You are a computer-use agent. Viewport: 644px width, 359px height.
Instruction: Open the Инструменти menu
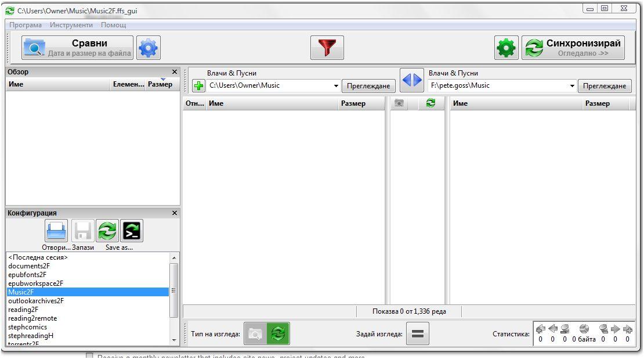click(71, 25)
